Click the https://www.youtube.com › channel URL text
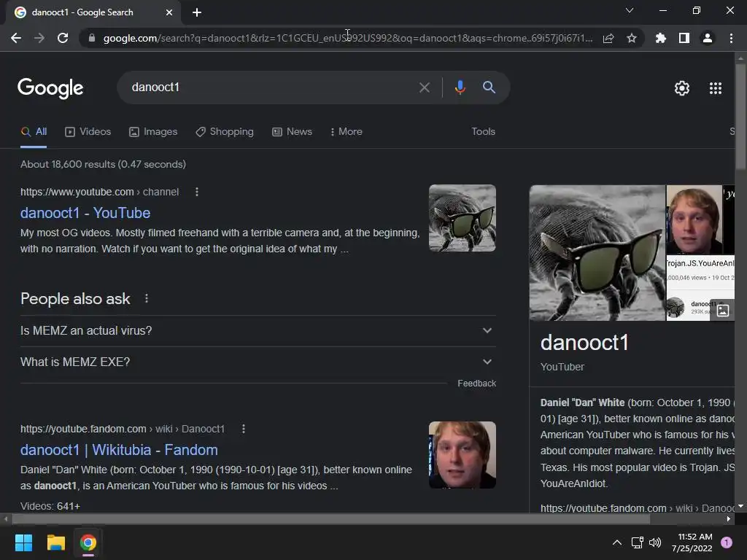 pyautogui.click(x=99, y=192)
